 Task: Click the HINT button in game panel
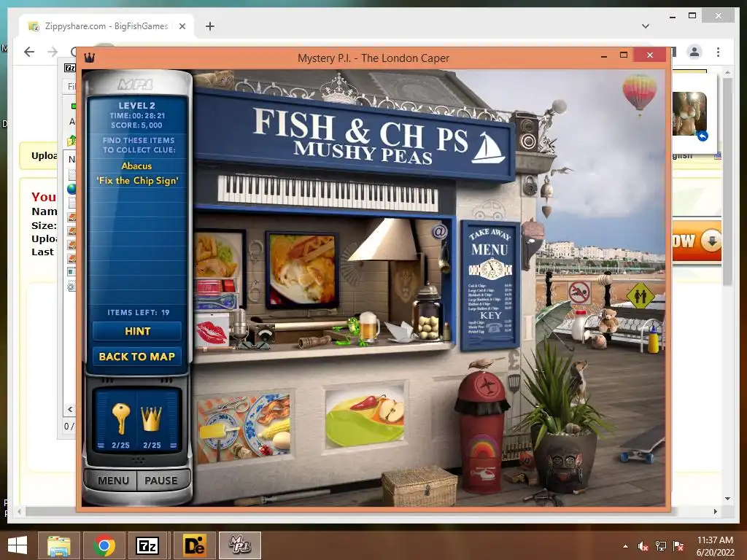[x=137, y=332]
